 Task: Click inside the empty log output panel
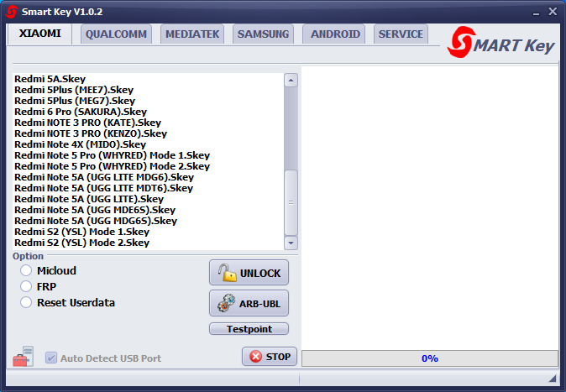(430, 207)
